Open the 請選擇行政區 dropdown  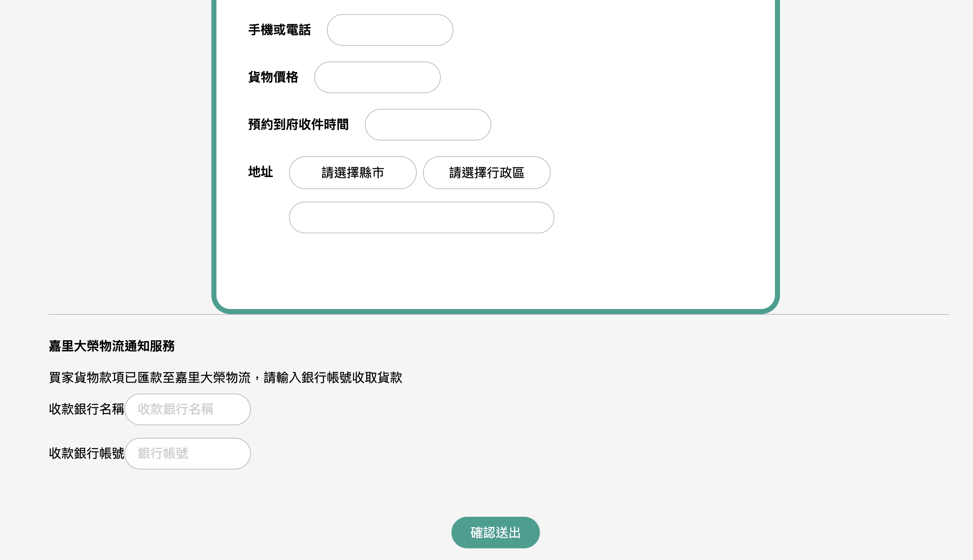486,173
